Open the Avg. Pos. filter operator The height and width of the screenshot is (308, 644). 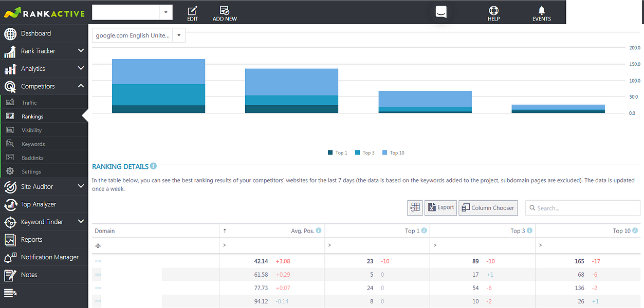225,245
